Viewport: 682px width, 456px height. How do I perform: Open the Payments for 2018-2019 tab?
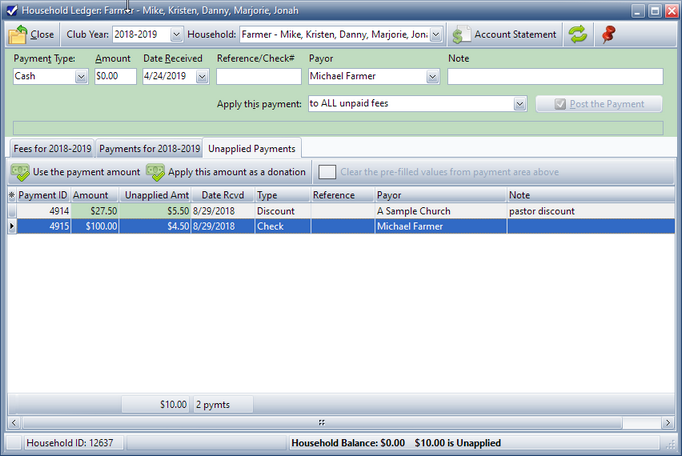(x=149, y=148)
